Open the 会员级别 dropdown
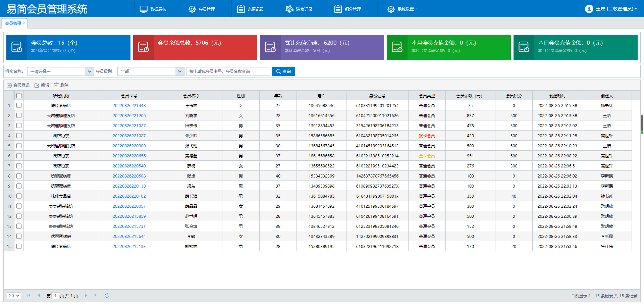The width and height of the screenshot is (644, 304). [x=179, y=71]
